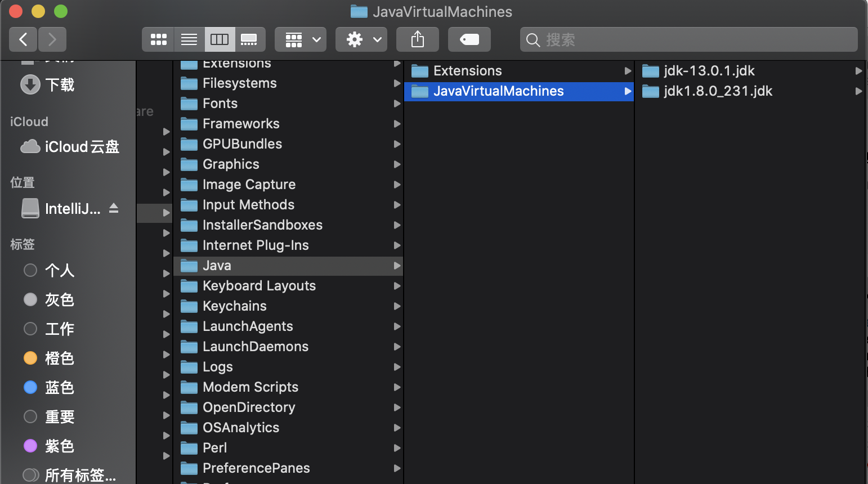Select the jdk1.8.0_231.jdk folder
This screenshot has width=868, height=484.
750,91
